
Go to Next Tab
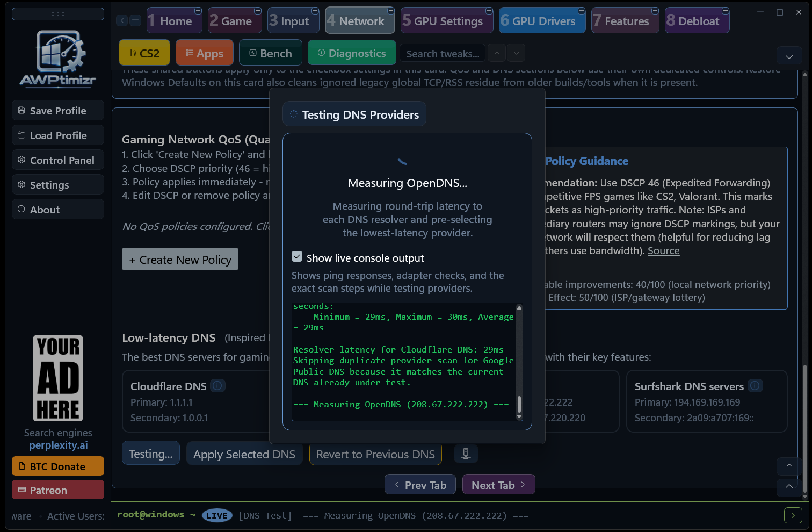click(x=498, y=484)
